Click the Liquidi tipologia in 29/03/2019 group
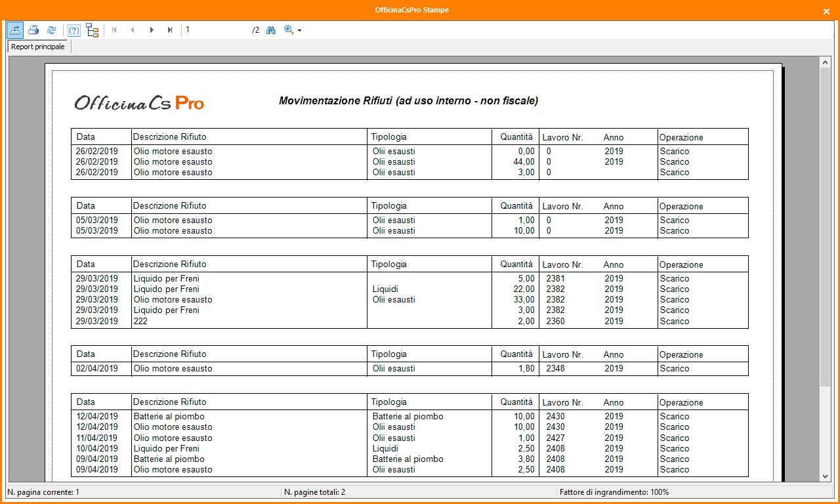 [385, 289]
